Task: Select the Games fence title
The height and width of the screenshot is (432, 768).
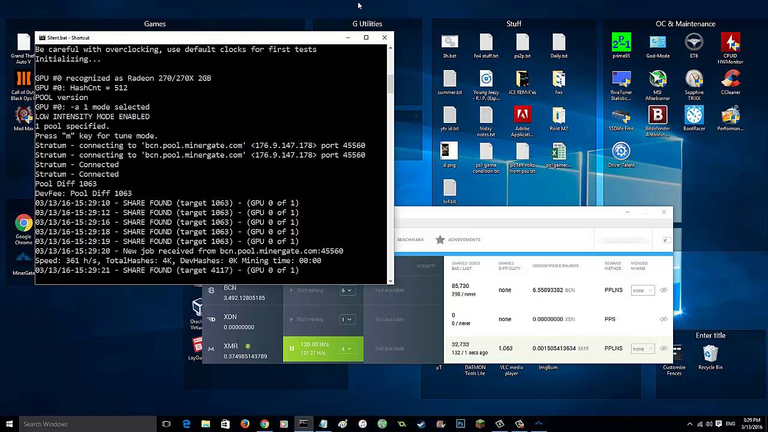Action: pyautogui.click(x=155, y=24)
